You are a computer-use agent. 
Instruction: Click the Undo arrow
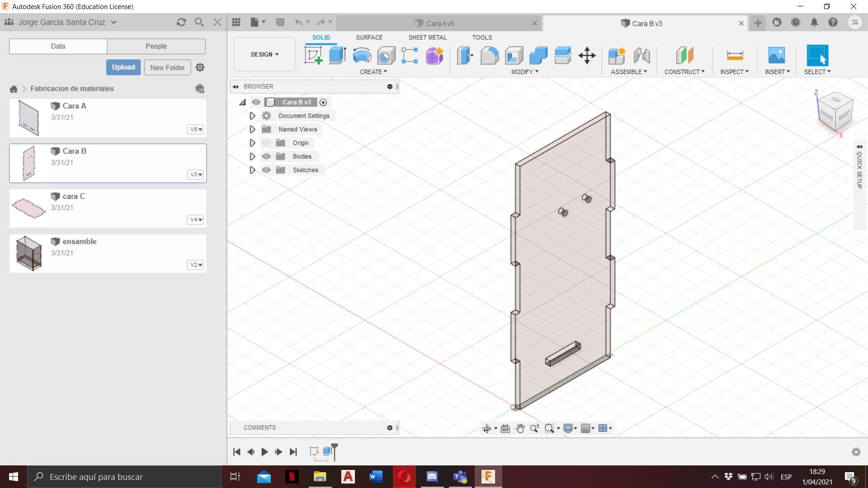tap(298, 22)
